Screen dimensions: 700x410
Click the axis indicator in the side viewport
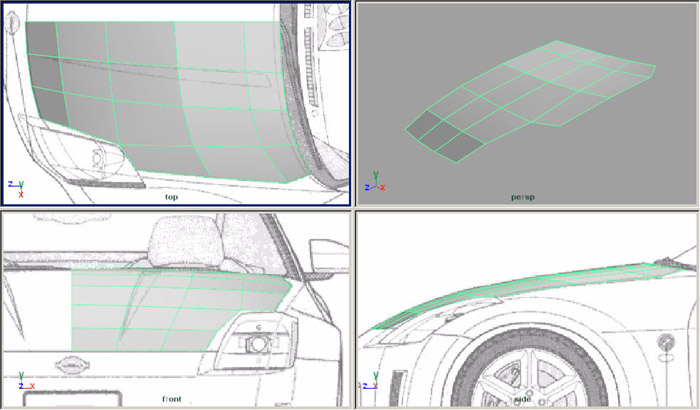(x=373, y=385)
